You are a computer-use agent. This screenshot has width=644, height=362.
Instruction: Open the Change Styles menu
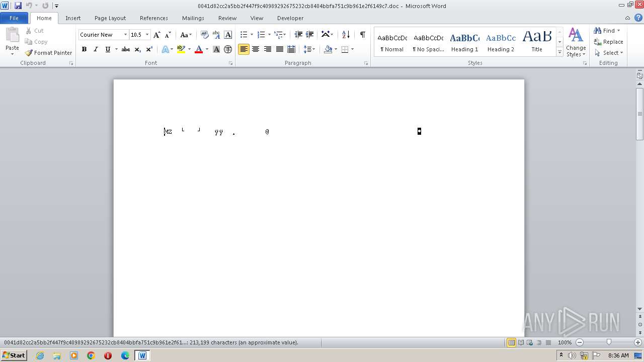(576, 42)
